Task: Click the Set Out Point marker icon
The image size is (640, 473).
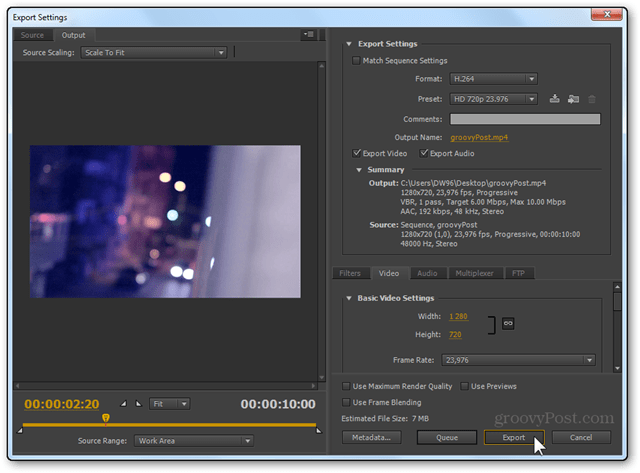Action: pyautogui.click(x=139, y=404)
